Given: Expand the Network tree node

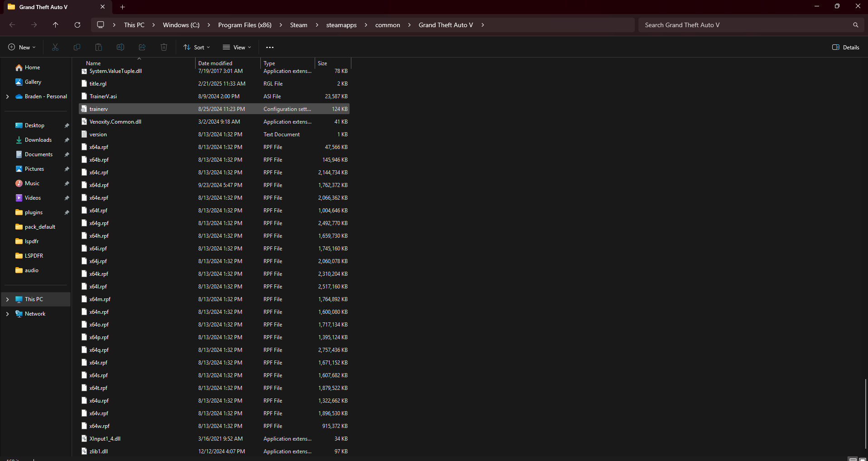Looking at the screenshot, I should tap(7, 314).
